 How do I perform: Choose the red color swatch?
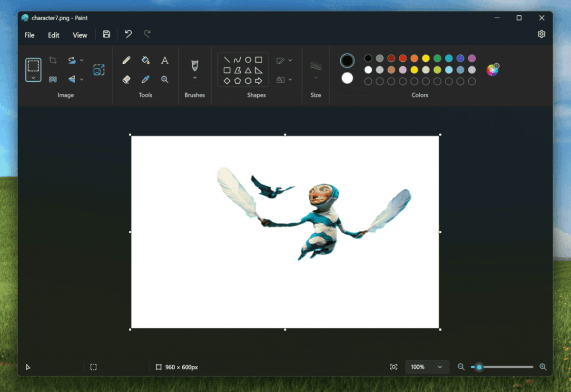tap(403, 59)
